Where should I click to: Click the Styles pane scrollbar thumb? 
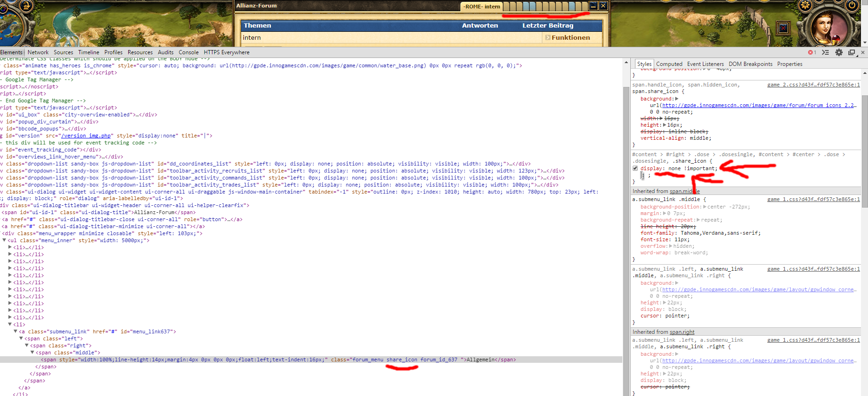pyautogui.click(x=865, y=151)
